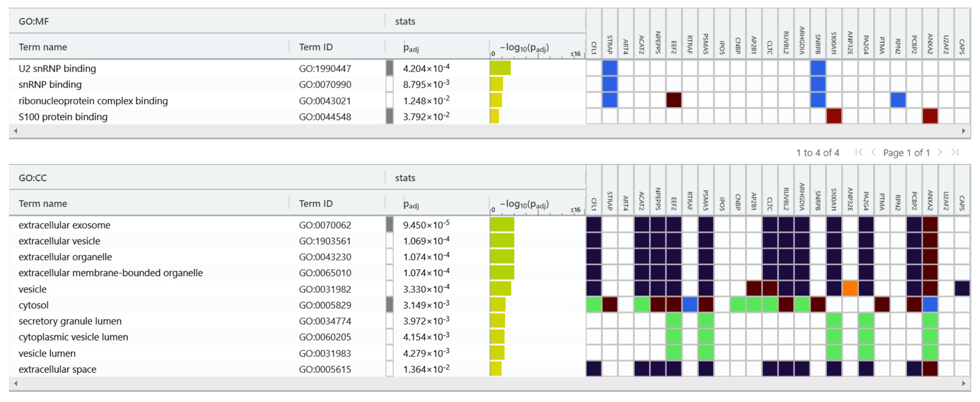
Task: Toggle highlight box for U2 snRNP binding
Action: [390, 68]
